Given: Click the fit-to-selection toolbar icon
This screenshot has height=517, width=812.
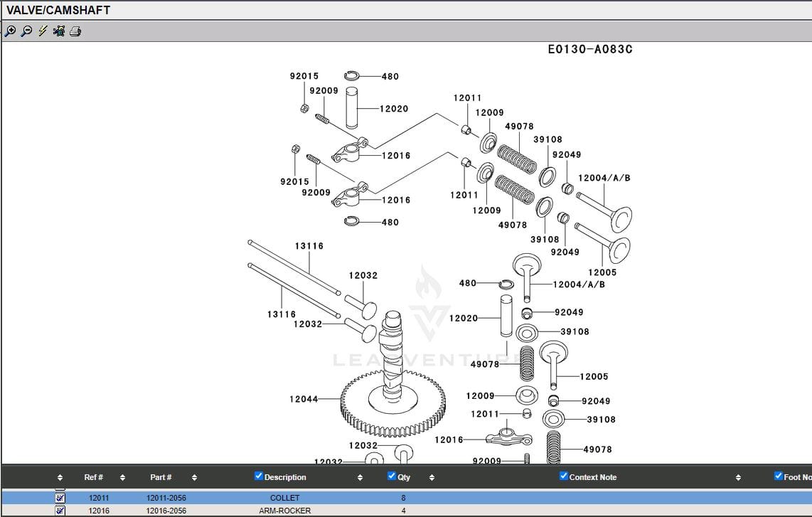Looking at the screenshot, I should 59,31.
